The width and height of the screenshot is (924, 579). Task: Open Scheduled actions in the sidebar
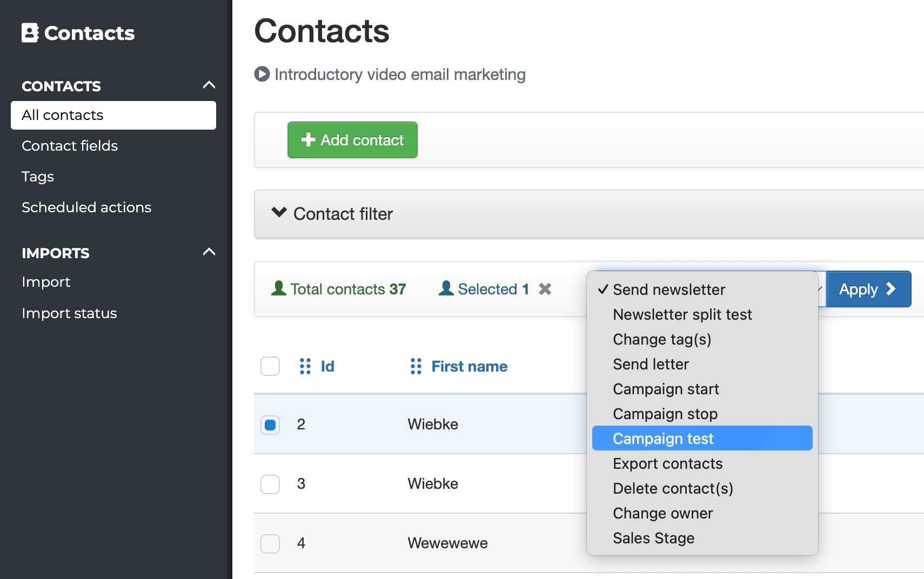[86, 207]
